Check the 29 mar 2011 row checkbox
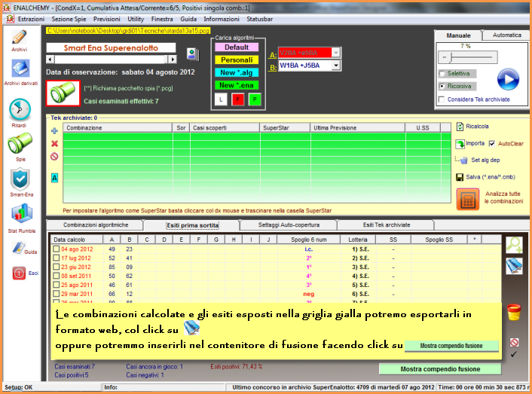 click(57, 294)
